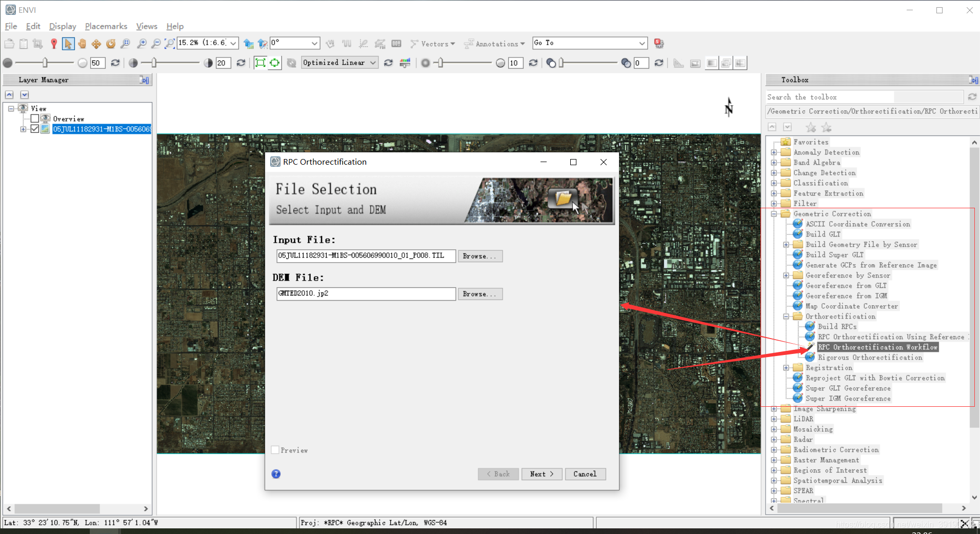Activate the hand pan tool

82,44
